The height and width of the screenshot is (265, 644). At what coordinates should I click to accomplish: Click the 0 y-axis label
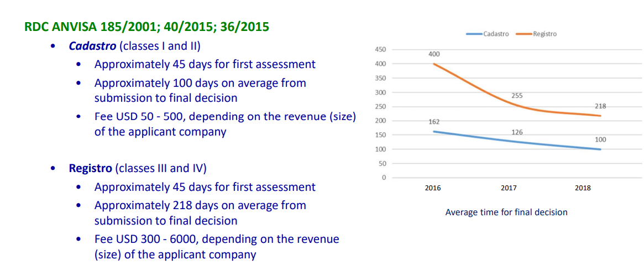[384, 178]
